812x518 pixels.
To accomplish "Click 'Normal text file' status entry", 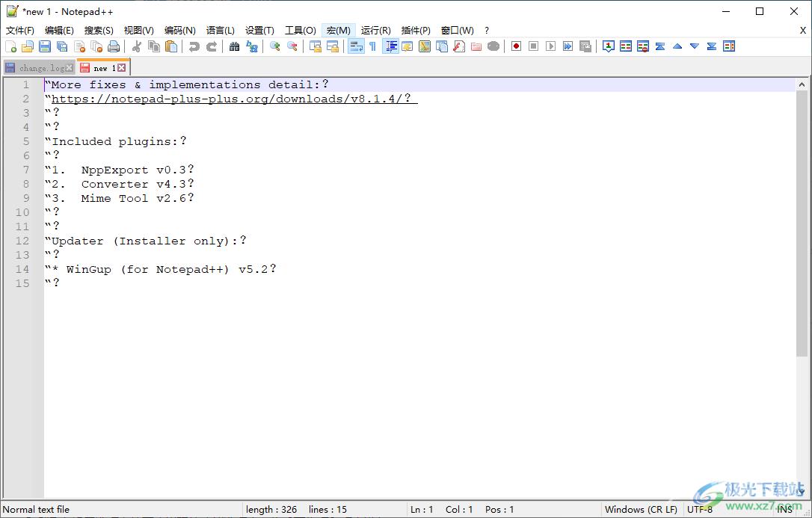I will coord(36,510).
